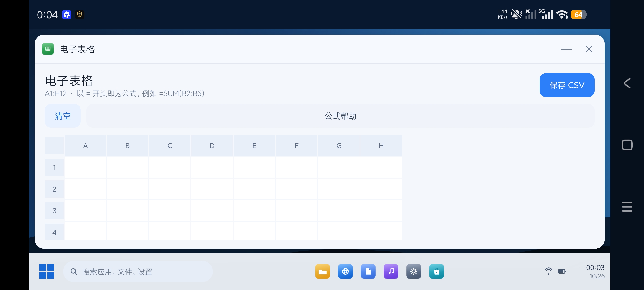
Task: Launch the browser globe icon in taskbar
Action: pyautogui.click(x=345, y=271)
